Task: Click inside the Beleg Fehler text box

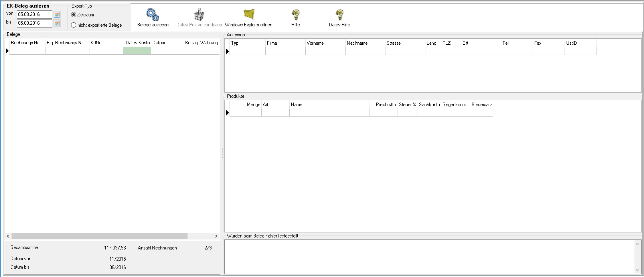Action: (x=429, y=257)
